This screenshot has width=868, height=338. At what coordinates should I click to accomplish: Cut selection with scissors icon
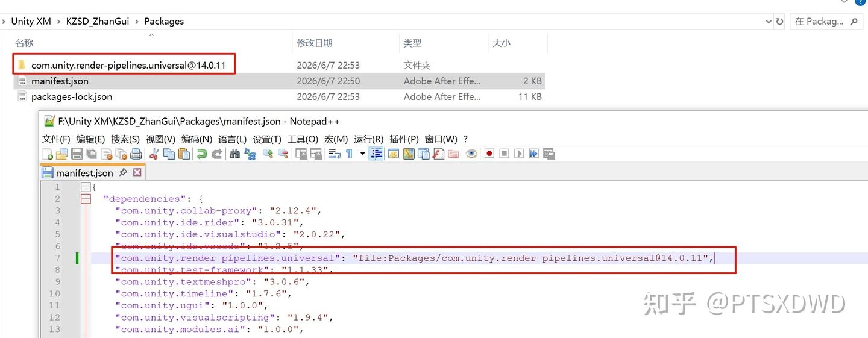coord(154,154)
